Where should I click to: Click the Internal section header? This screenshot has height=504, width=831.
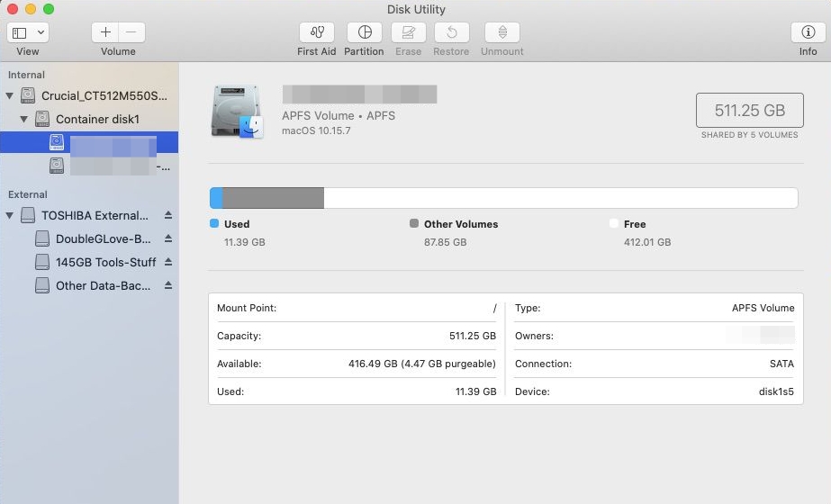(x=26, y=75)
